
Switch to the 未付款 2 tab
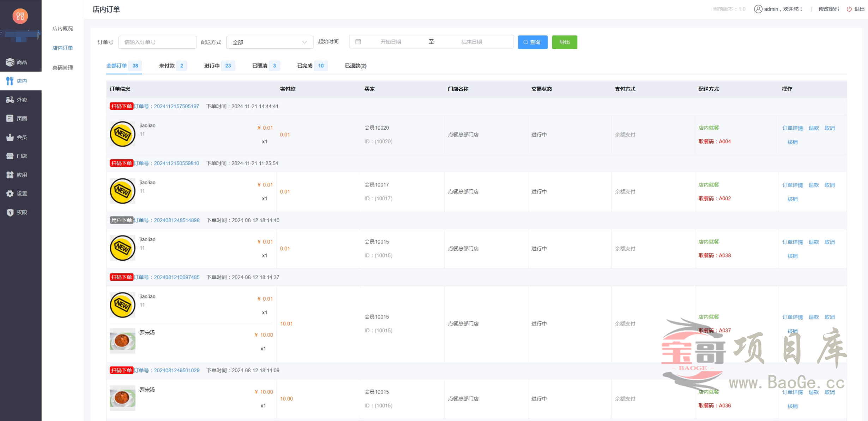click(x=173, y=66)
